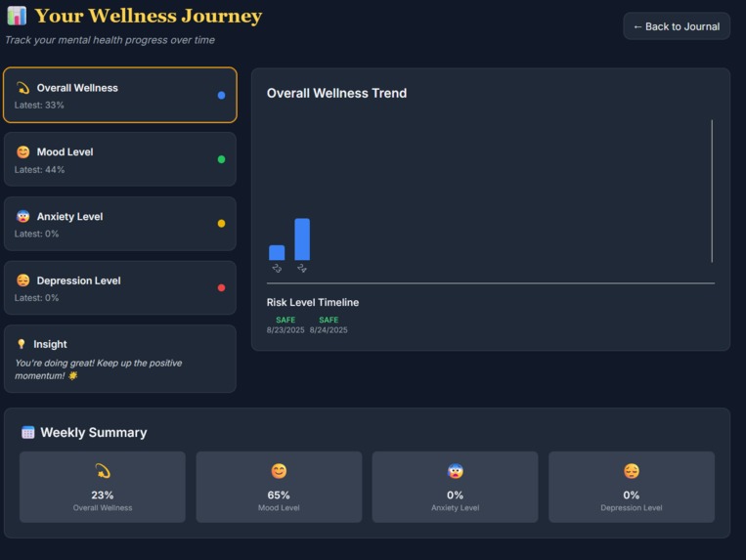Click the scared face icon in the Anxiety summary tile
Screen dimensions: 746x560
pyautogui.click(x=456, y=471)
